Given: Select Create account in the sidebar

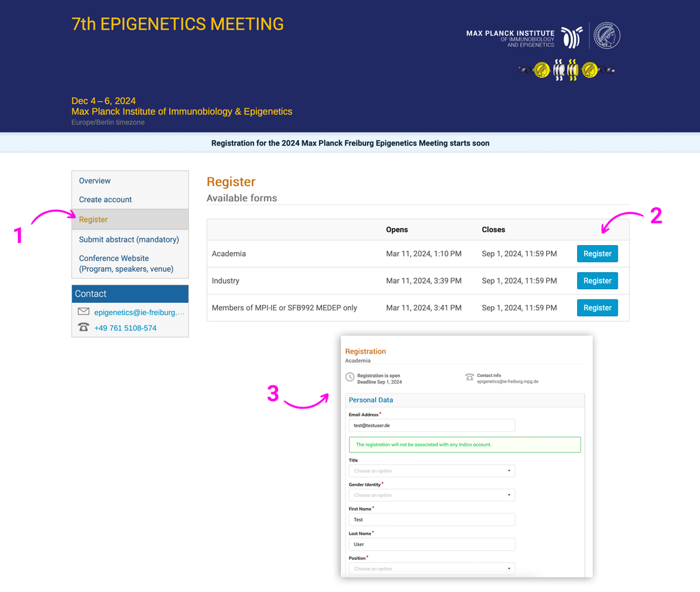Looking at the screenshot, I should (105, 200).
